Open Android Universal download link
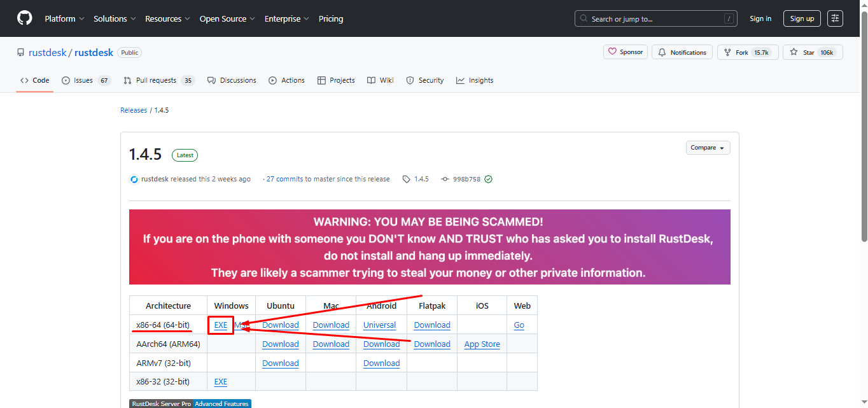This screenshot has width=868, height=408. coord(379,325)
